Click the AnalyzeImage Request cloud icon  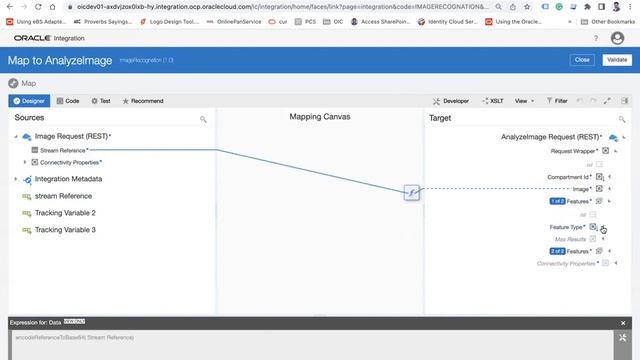(x=613, y=138)
